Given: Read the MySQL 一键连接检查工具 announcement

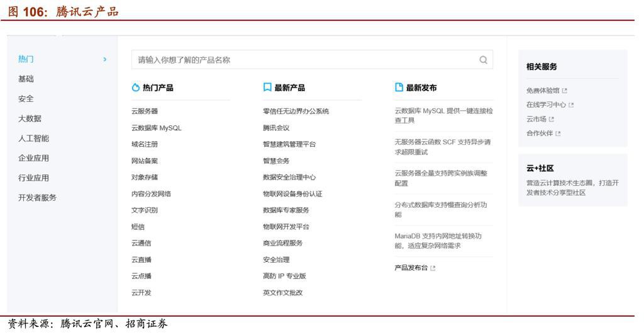Looking at the screenshot, I should coord(443,115).
